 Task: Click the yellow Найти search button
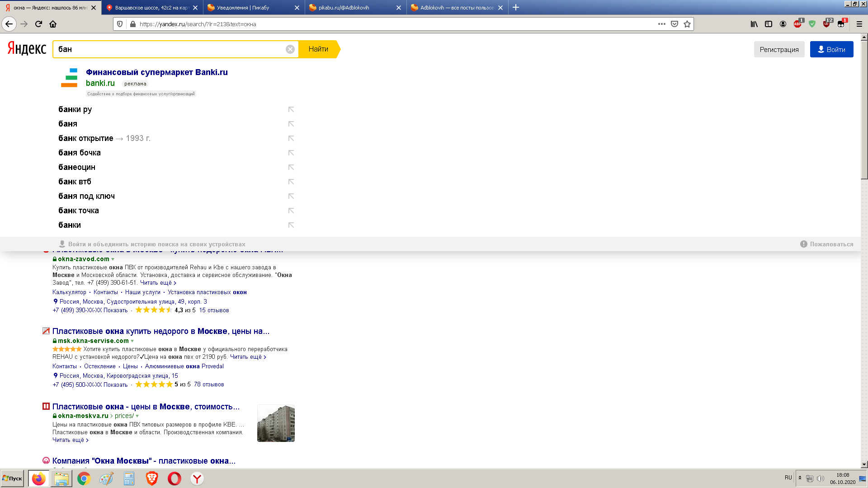(x=319, y=49)
